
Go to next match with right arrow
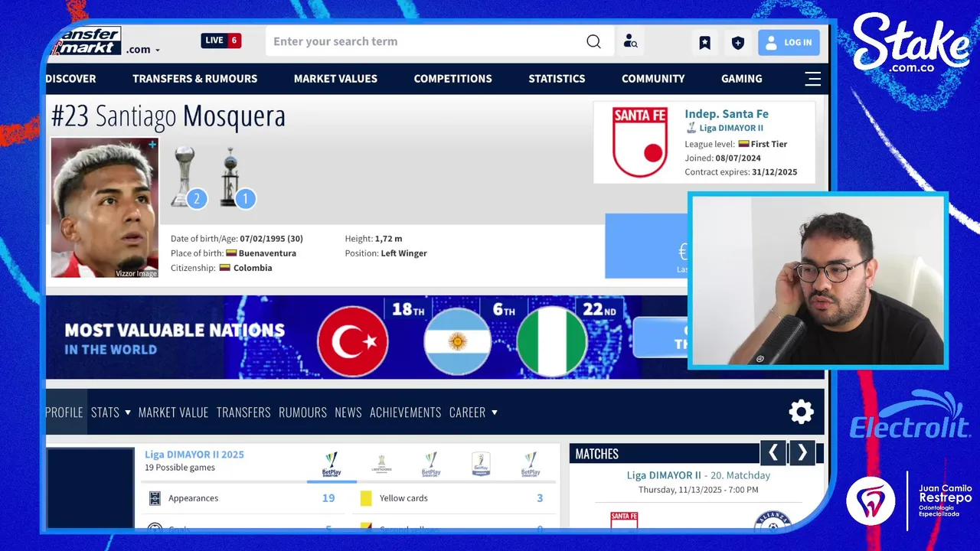pyautogui.click(x=802, y=452)
